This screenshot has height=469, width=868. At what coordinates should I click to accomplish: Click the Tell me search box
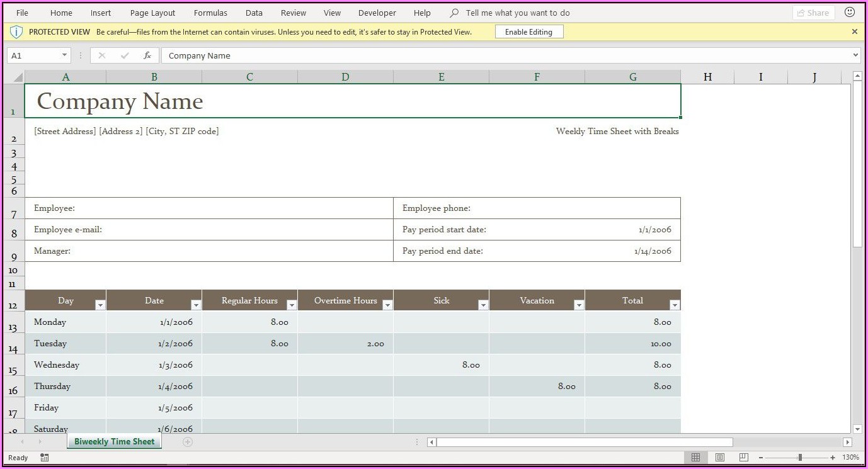(x=517, y=13)
